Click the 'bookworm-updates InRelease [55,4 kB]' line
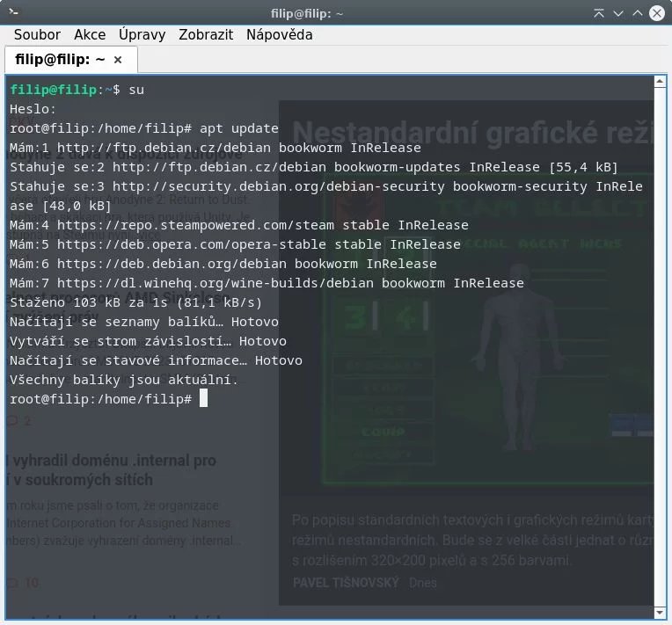Viewport: 672px width, 625px height. (x=314, y=167)
